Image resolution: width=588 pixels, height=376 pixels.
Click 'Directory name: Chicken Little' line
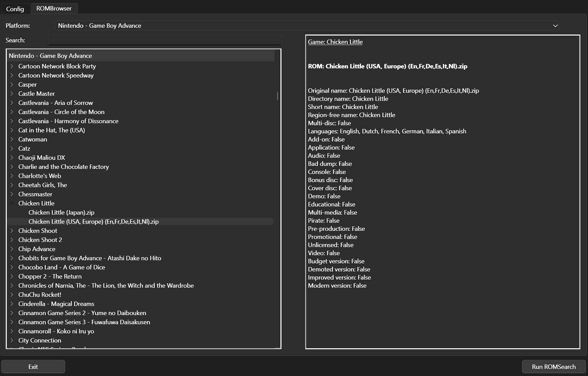click(348, 99)
